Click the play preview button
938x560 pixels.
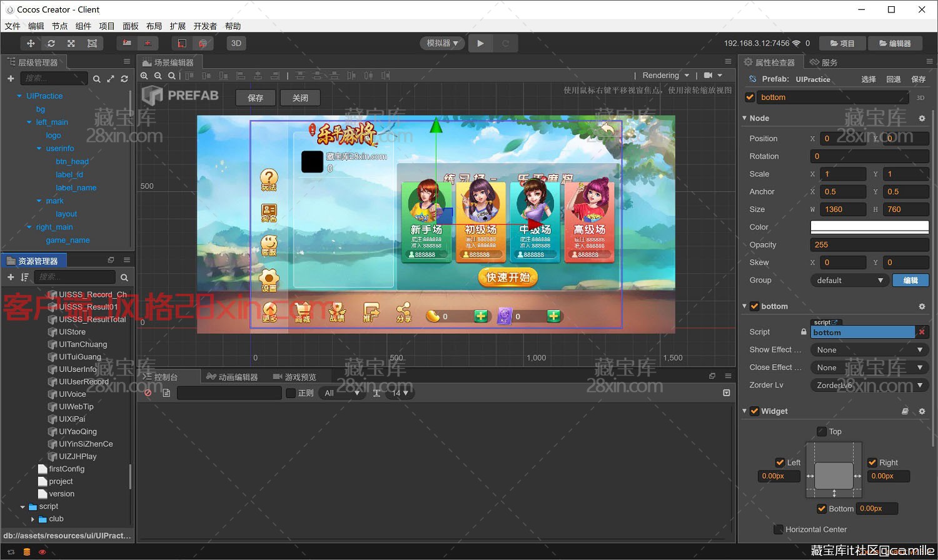tap(480, 43)
